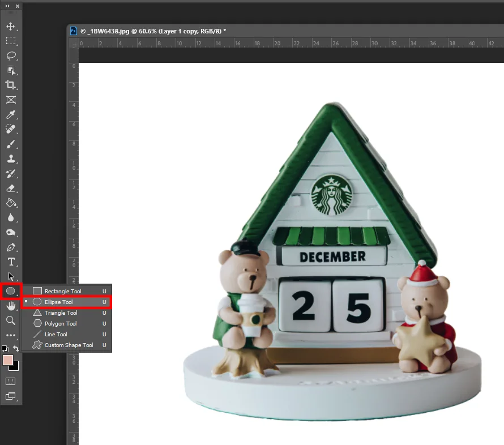The image size is (504, 445).
Task: Select the Lasso tool
Action: click(x=11, y=55)
